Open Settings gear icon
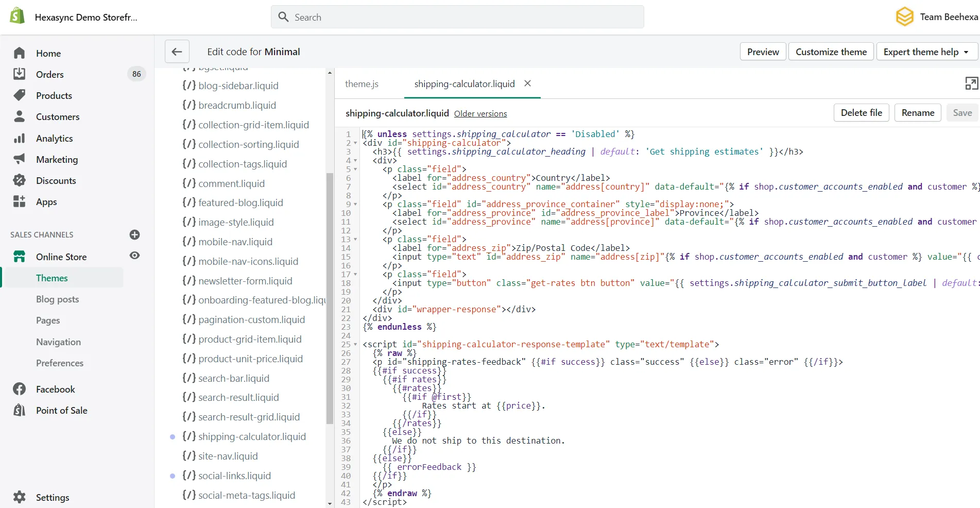This screenshot has height=508, width=980. (19, 497)
